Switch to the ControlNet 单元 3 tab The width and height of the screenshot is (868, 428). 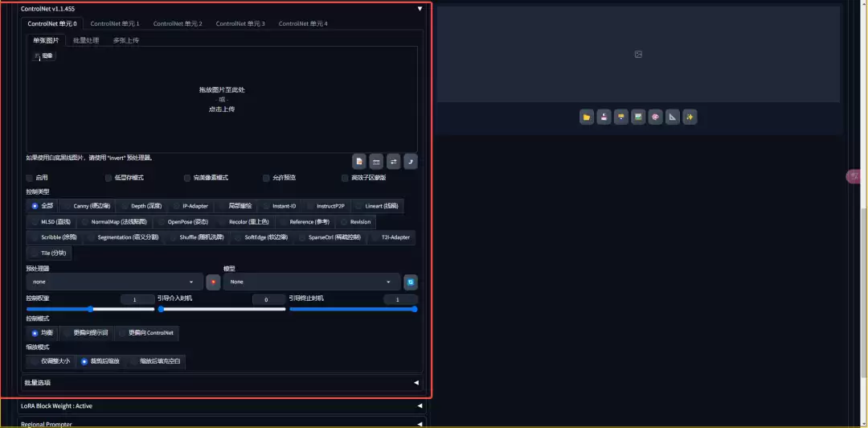tap(240, 24)
